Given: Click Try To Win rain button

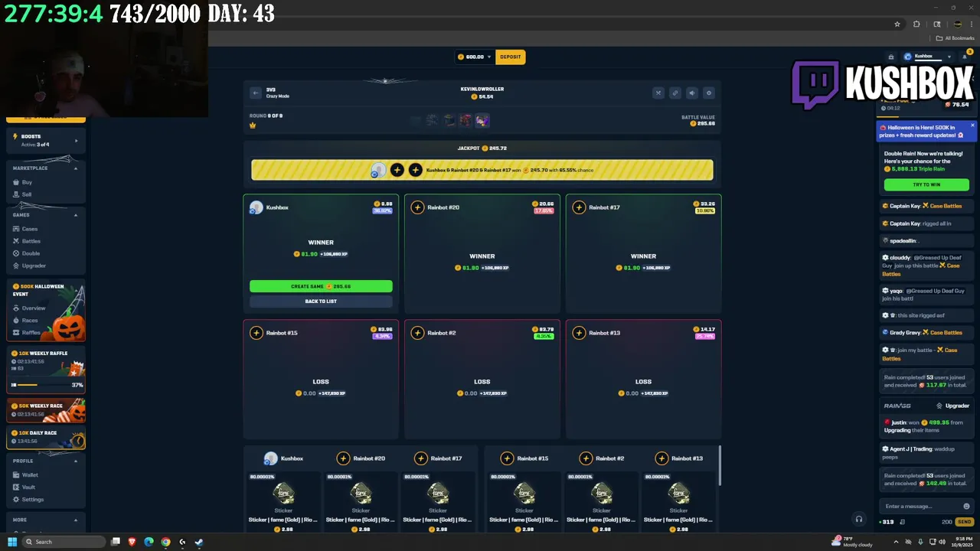Looking at the screenshot, I should [x=926, y=184].
